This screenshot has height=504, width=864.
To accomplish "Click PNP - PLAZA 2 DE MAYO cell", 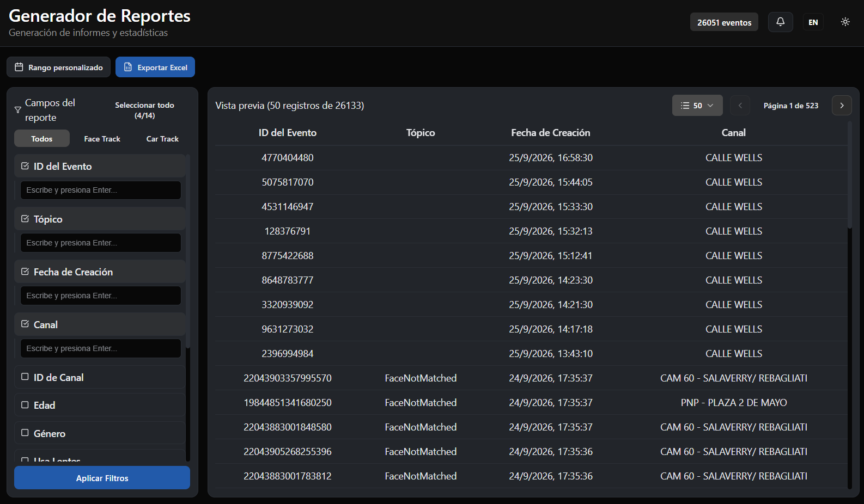I will point(734,402).
